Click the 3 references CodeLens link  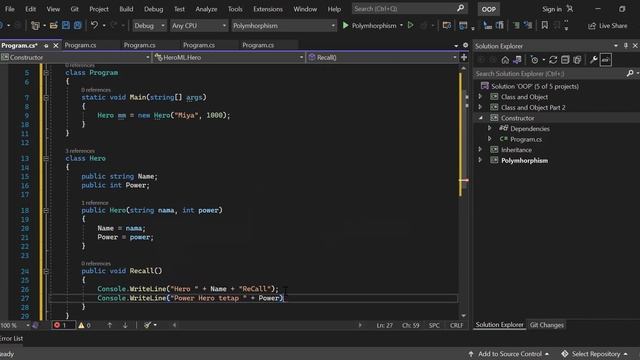point(80,151)
